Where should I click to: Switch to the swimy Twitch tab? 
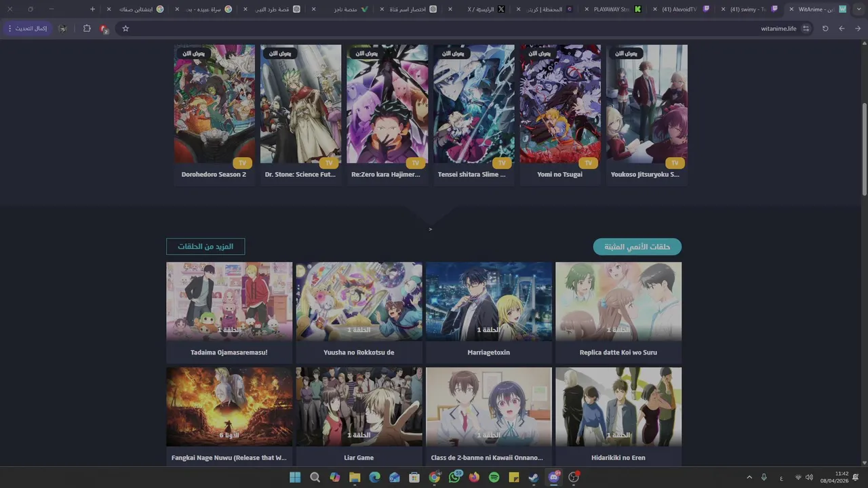tap(749, 9)
